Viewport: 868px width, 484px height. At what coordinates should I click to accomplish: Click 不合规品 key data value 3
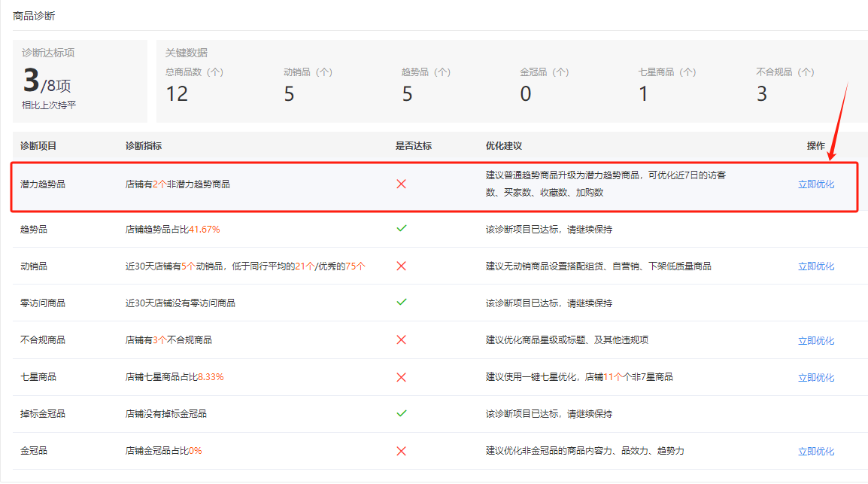(762, 93)
